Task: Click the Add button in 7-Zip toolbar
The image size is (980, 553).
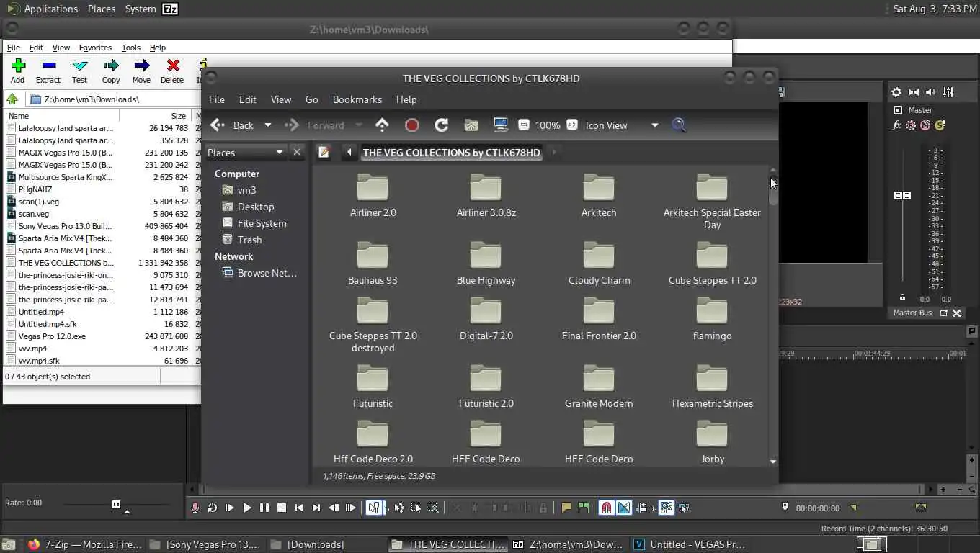Action: tap(18, 71)
